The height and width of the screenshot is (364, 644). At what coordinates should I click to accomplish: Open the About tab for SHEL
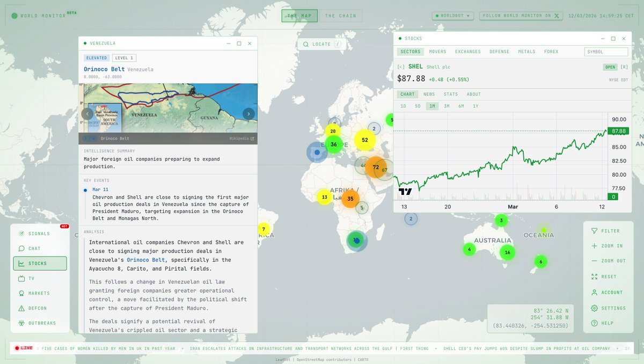474,94
